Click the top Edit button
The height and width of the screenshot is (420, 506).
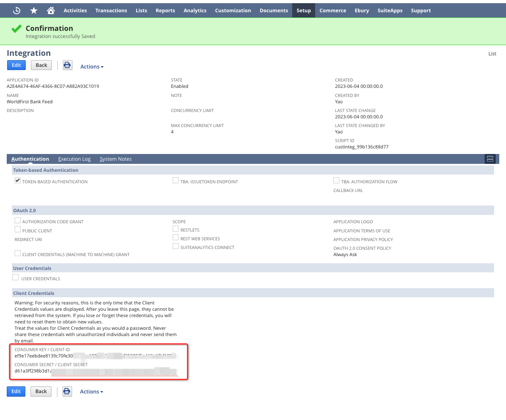coord(16,65)
